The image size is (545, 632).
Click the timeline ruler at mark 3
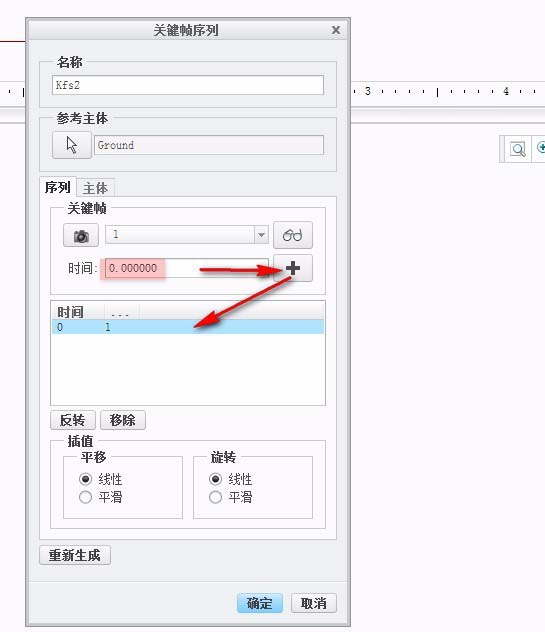click(x=368, y=91)
